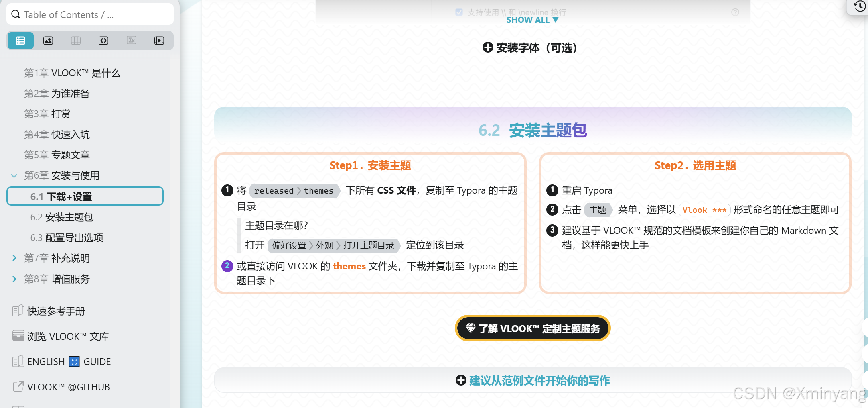Open the tables index icon tab
The image size is (868, 408).
[76, 41]
